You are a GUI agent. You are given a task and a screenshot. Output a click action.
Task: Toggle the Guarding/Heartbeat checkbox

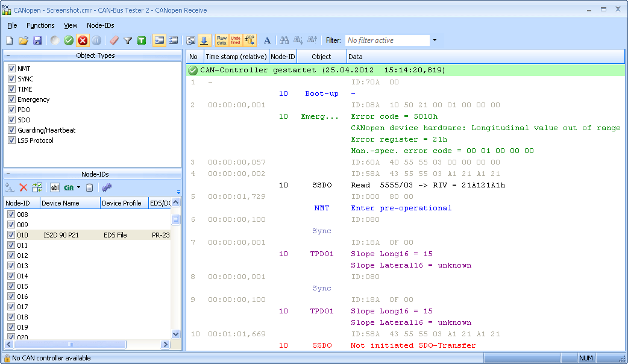click(11, 130)
